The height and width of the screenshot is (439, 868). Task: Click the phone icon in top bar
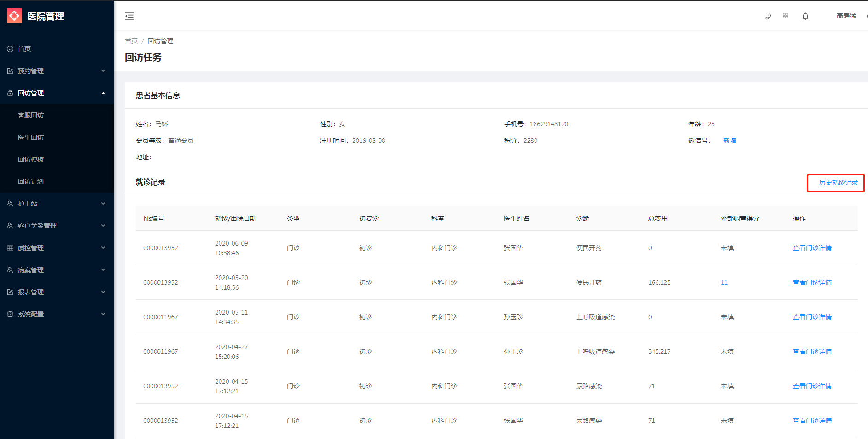tap(768, 16)
